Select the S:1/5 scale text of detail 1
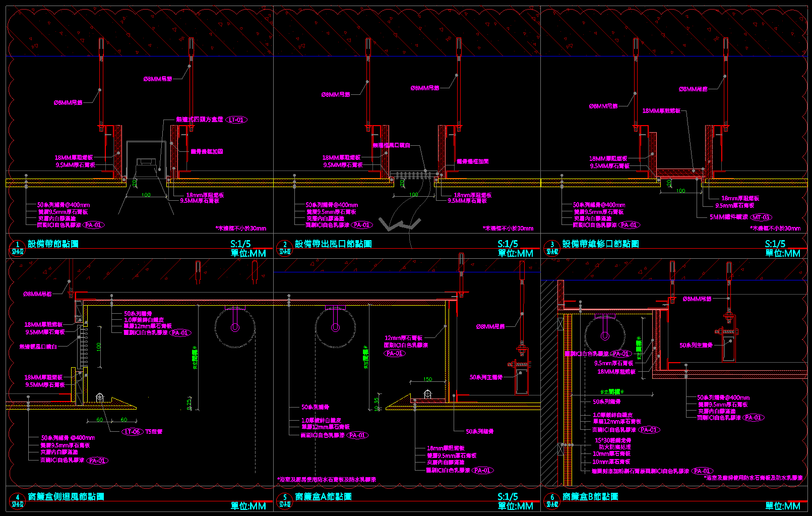Image resolution: width=812 pixels, height=516 pixels. [240, 244]
